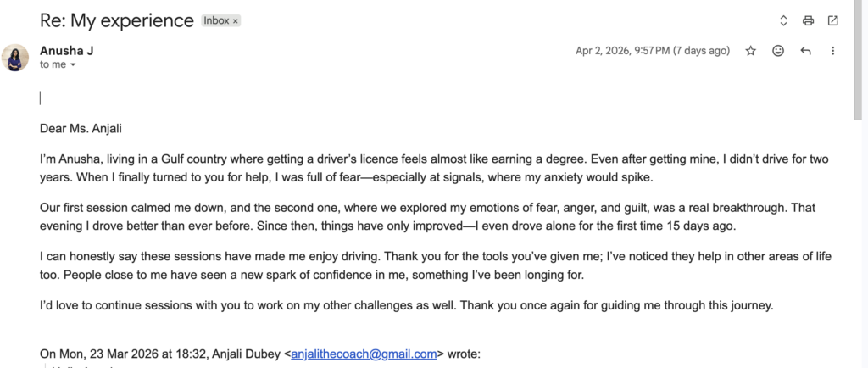The height and width of the screenshot is (368, 868).
Task: Click the Inbox label tag
Action: point(216,20)
